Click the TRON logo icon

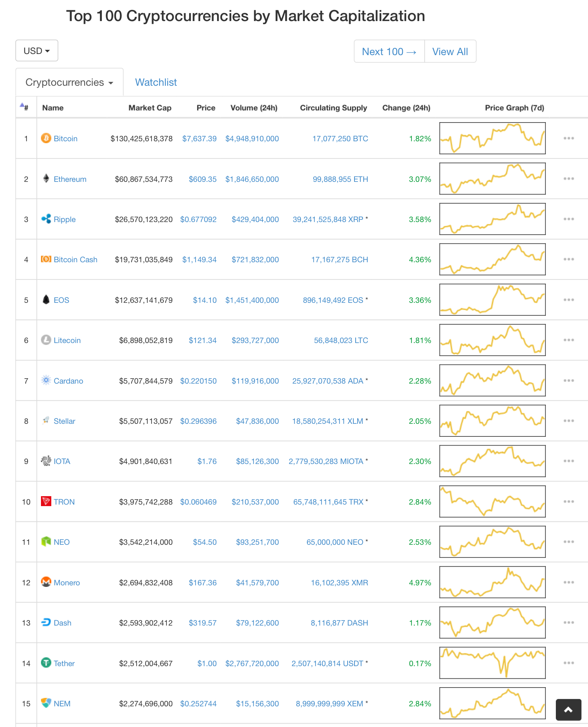coord(46,501)
